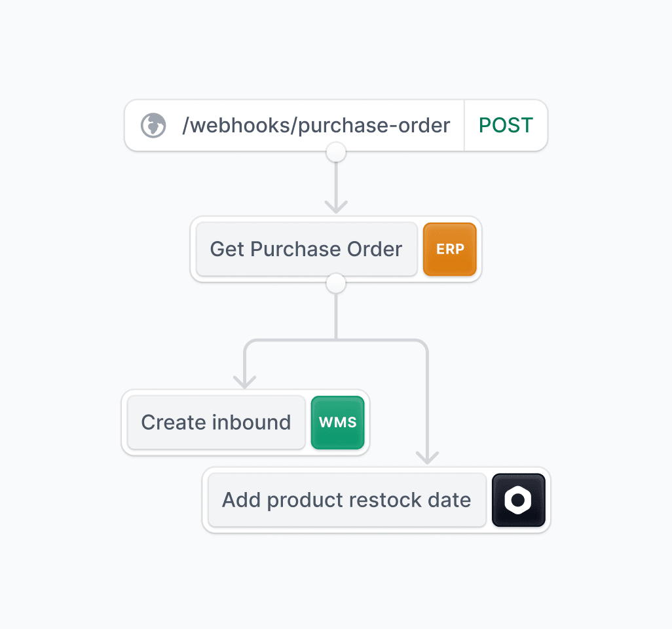Click the arrowhead pointing into Get Purchase Order
Screen dimensions: 672x629
(x=336, y=206)
